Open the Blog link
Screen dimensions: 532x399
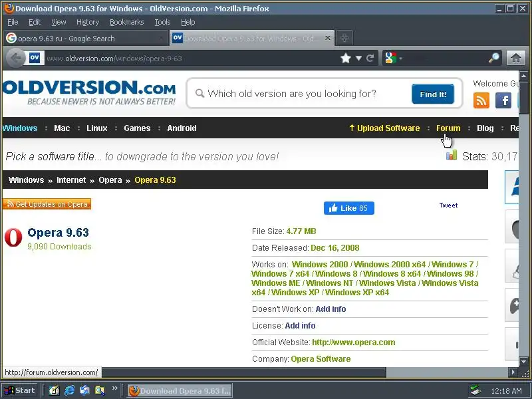point(485,128)
